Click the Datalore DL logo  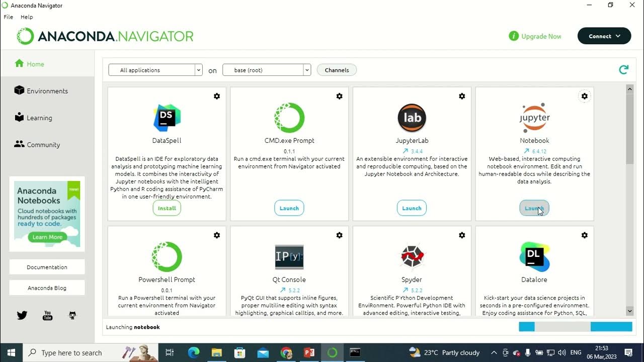coord(534,256)
